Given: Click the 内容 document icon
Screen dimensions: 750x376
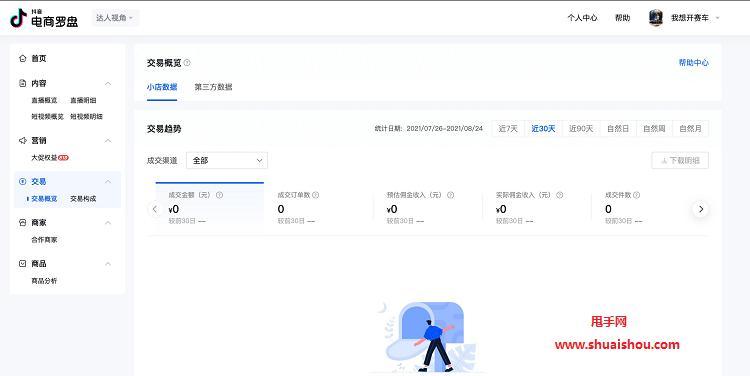Looking at the screenshot, I should (22, 83).
